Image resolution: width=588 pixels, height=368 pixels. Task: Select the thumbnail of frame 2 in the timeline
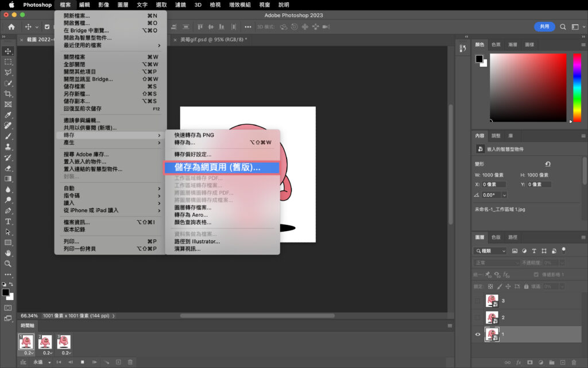(45, 342)
